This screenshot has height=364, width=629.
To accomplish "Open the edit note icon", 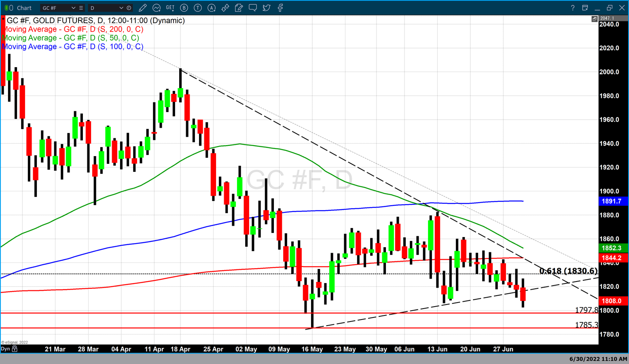I will click(239, 8).
